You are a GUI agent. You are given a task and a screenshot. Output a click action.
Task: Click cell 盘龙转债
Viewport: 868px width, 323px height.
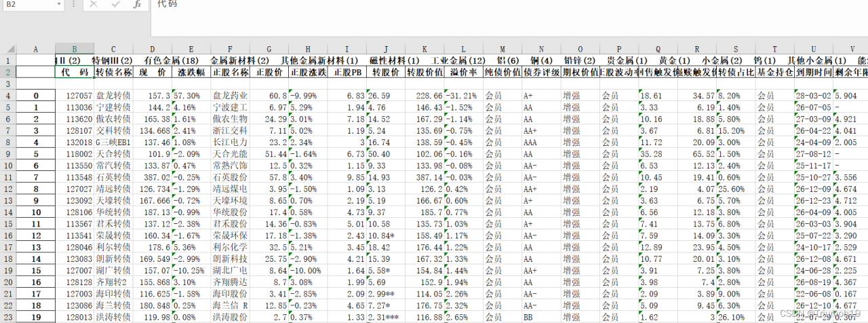114,96
